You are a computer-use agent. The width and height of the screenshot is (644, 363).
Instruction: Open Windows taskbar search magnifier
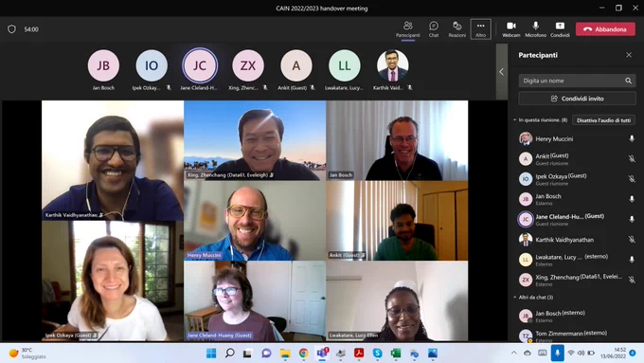click(x=229, y=354)
